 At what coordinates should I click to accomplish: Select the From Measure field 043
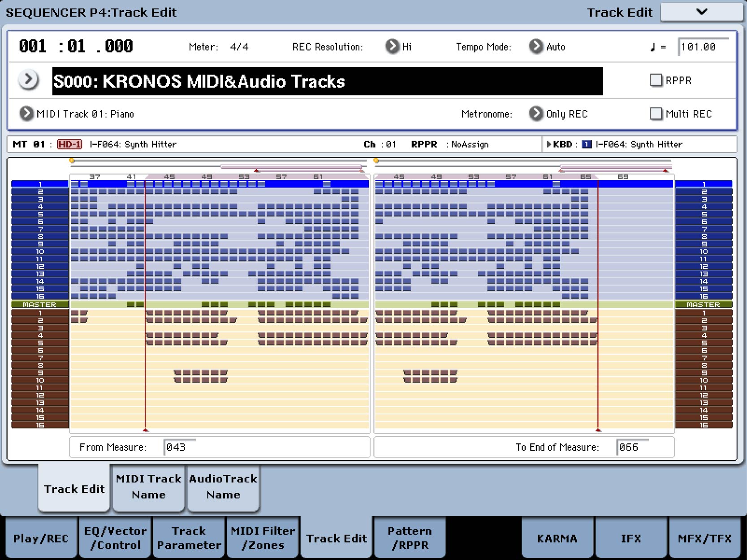point(180,447)
